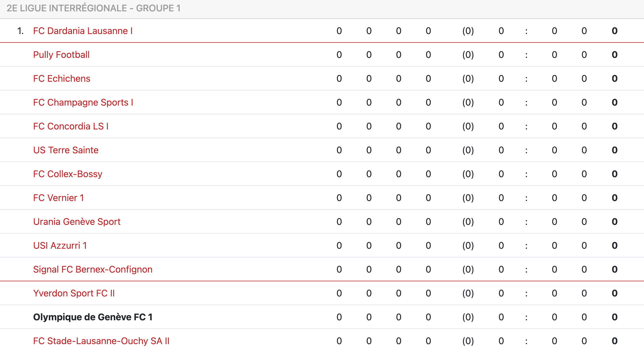This screenshot has width=644, height=352.
Task: Open FC Concordia LS I link
Action: click(70, 126)
